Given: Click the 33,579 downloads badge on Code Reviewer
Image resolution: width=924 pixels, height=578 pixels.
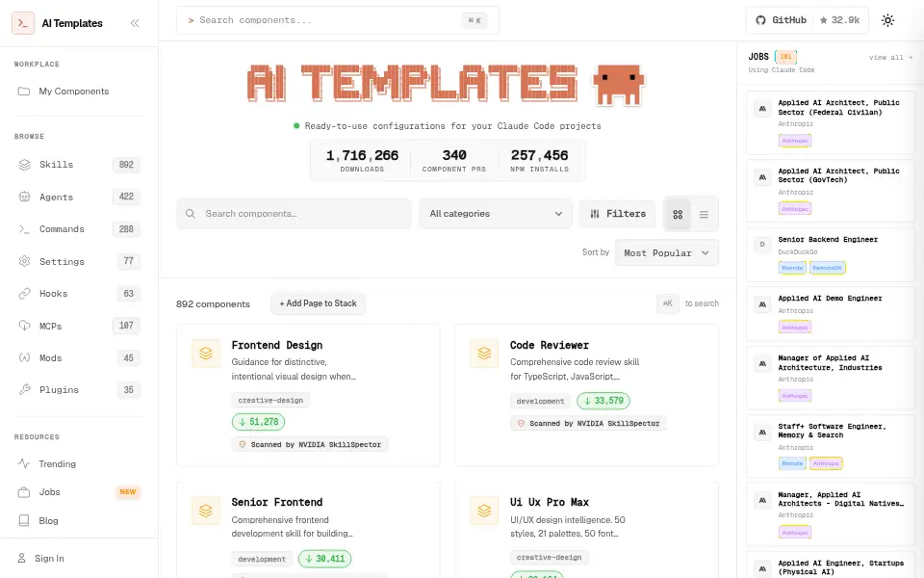Looking at the screenshot, I should [x=603, y=401].
